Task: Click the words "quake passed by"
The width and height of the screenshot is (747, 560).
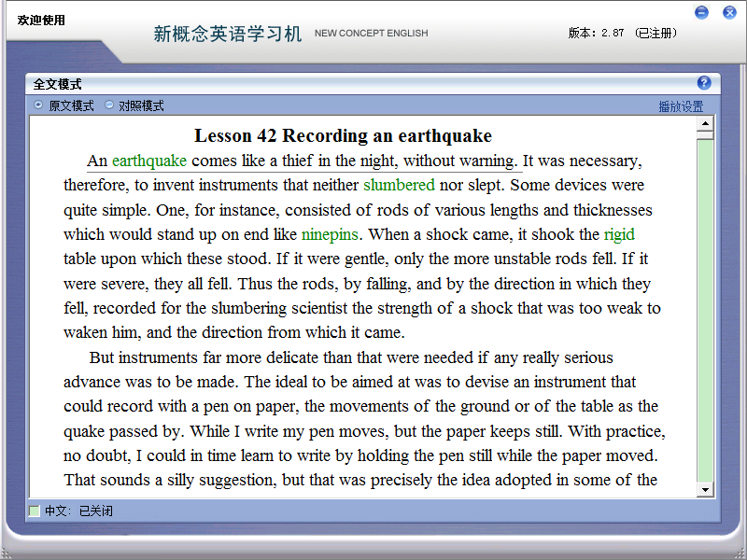Action: pos(122,431)
